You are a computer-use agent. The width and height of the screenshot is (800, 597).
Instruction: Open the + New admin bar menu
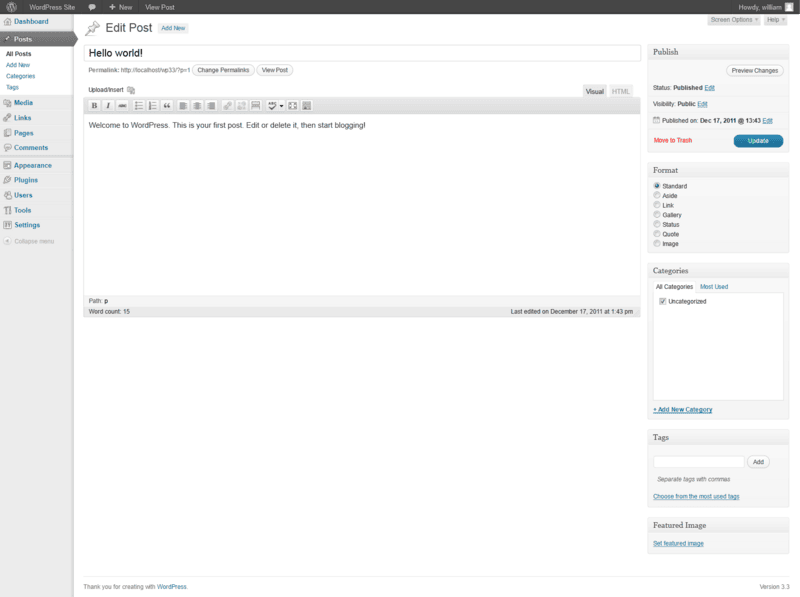[120, 7]
